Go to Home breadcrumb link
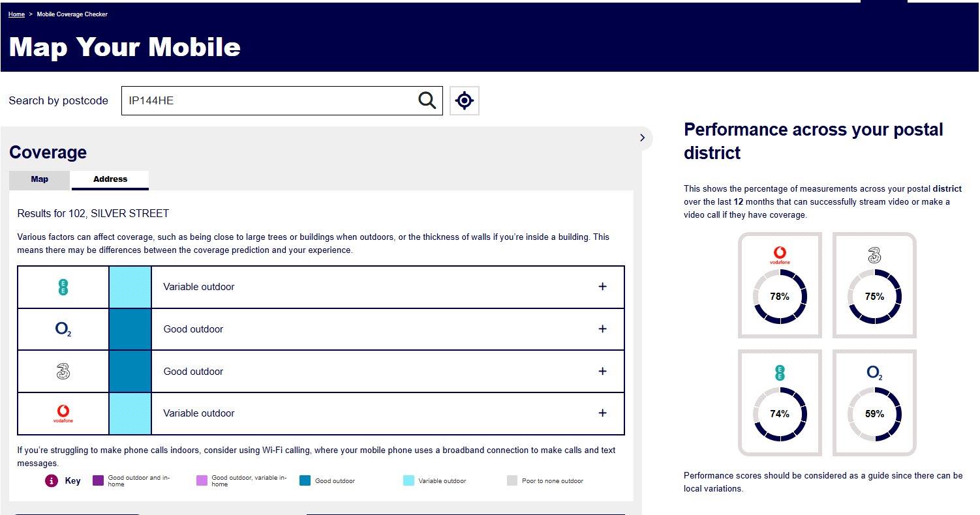The image size is (980, 515). 16,14
